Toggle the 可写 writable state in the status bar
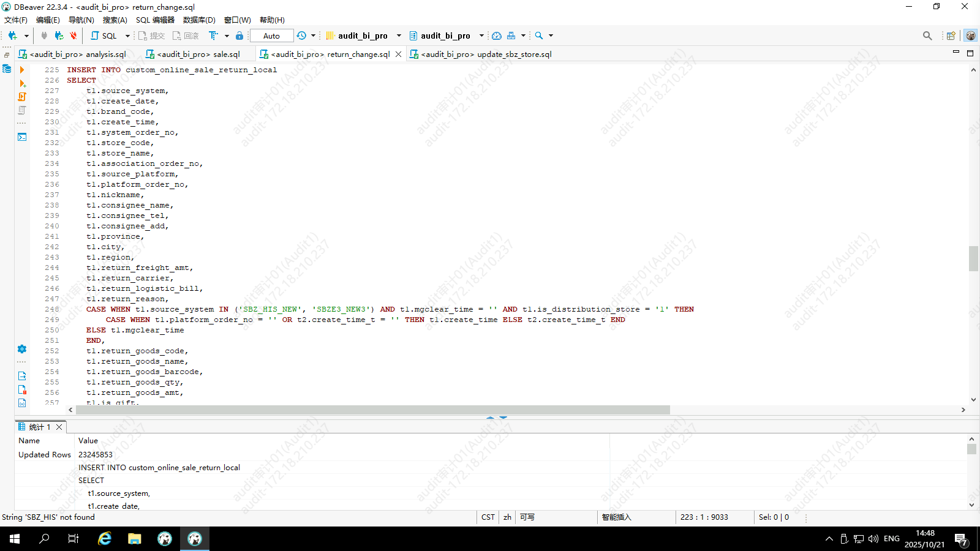Image resolution: width=980 pixels, height=551 pixels. (527, 517)
